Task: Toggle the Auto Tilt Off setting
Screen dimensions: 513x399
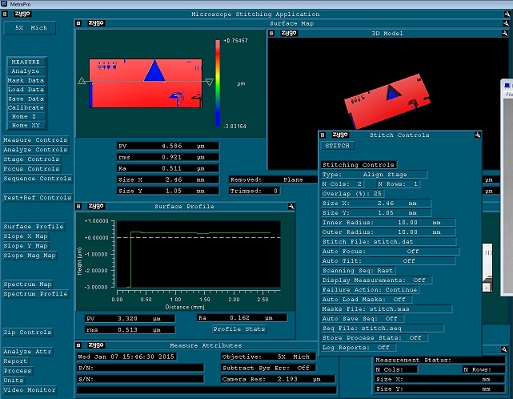Action: pos(388,261)
